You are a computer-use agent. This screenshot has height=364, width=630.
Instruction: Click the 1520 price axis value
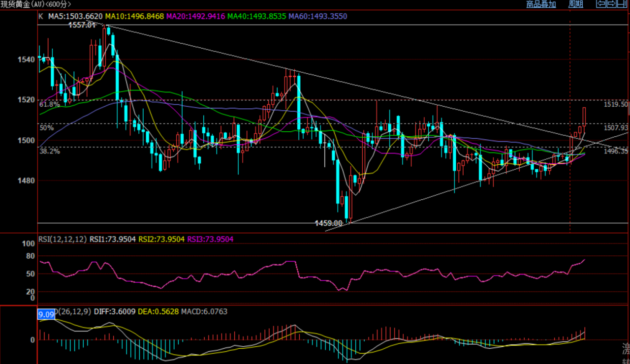pos(27,100)
